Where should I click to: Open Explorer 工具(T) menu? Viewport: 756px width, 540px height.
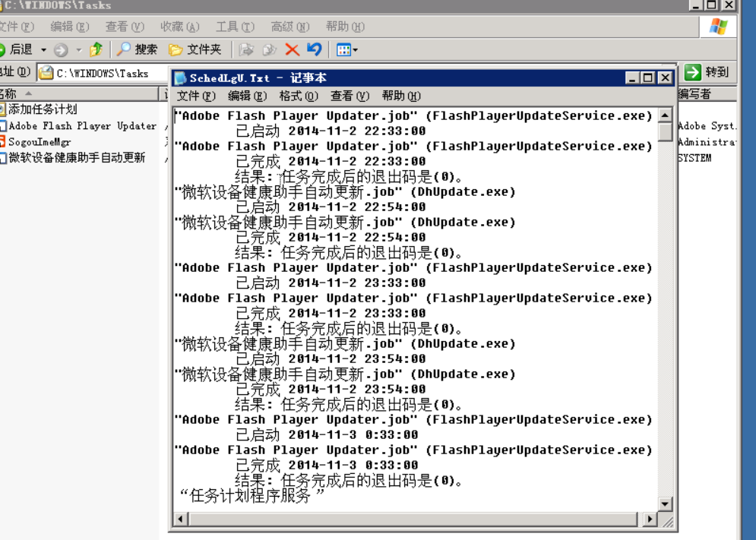(x=235, y=27)
